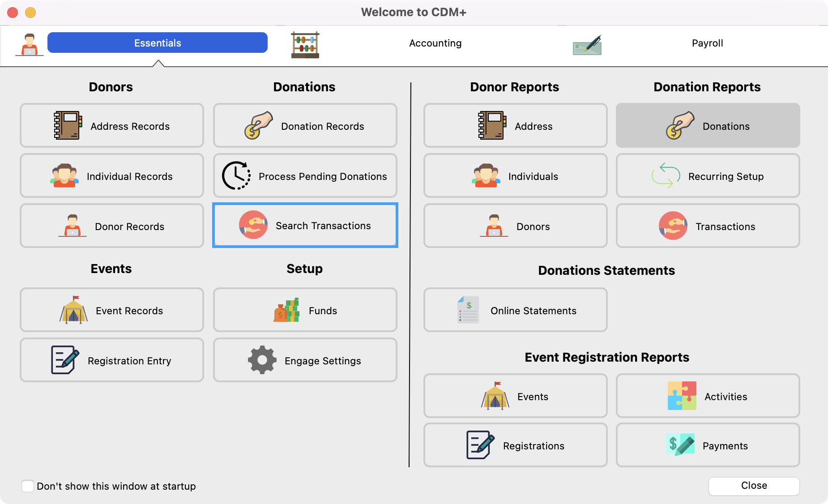Click the money bag Funds icon
This screenshot has height=504, width=828.
click(x=286, y=310)
